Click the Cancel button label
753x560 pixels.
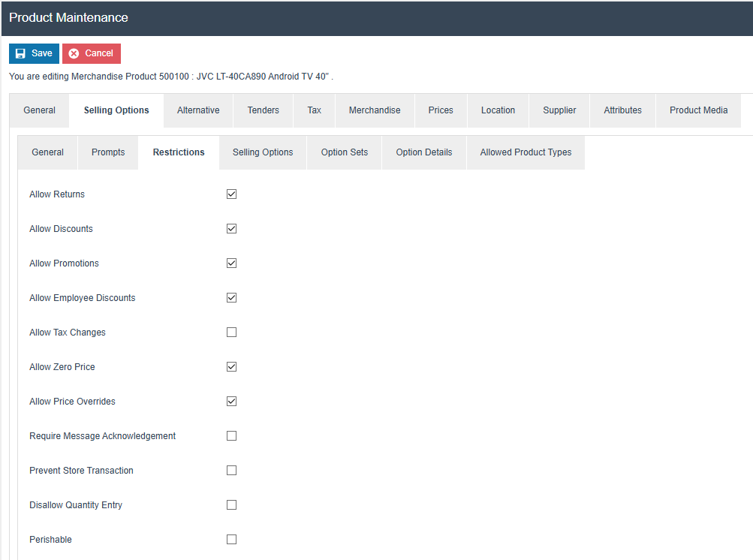(99, 53)
